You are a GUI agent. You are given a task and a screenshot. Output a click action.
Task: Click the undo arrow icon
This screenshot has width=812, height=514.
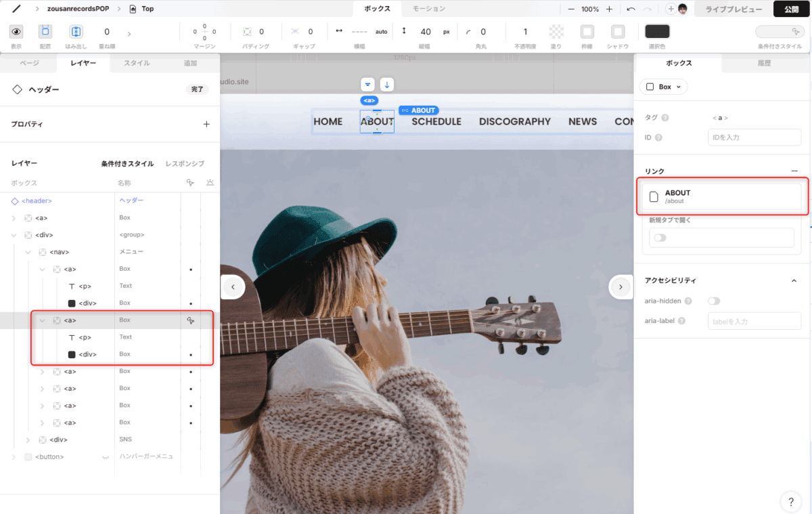click(631, 9)
